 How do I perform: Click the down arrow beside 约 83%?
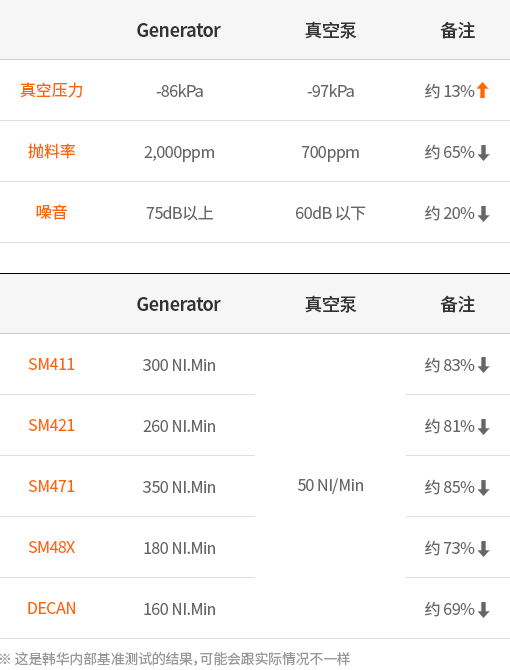coord(484,365)
